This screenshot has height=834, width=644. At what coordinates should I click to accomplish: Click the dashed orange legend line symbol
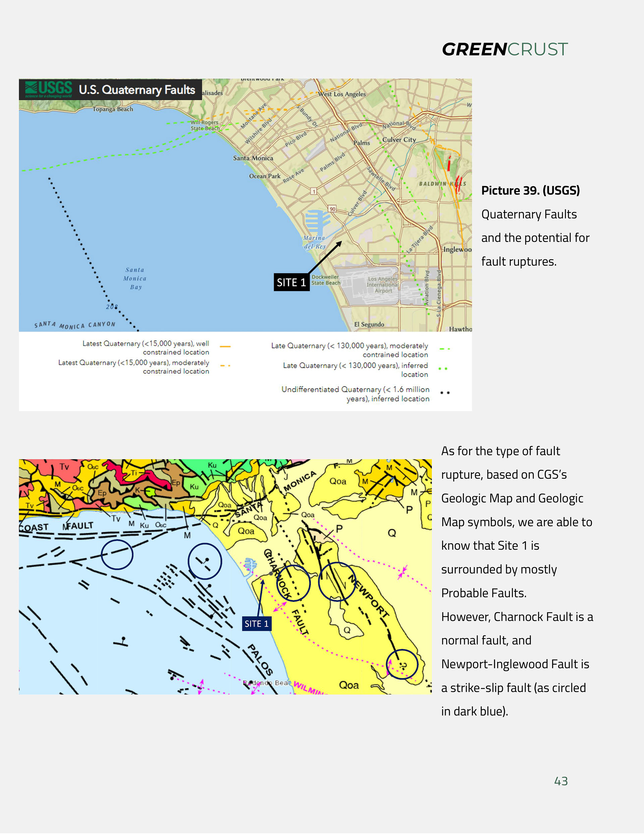click(x=225, y=365)
